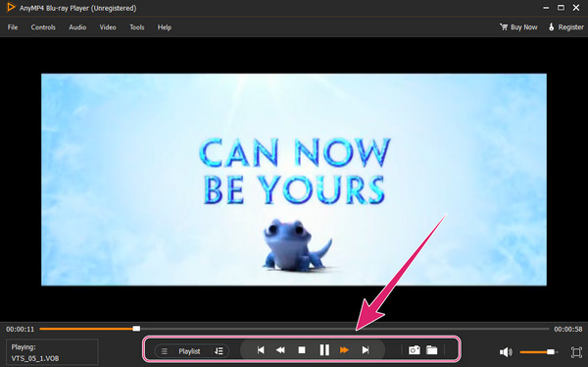Enter full screen mode
588x367 pixels.
tap(576, 352)
